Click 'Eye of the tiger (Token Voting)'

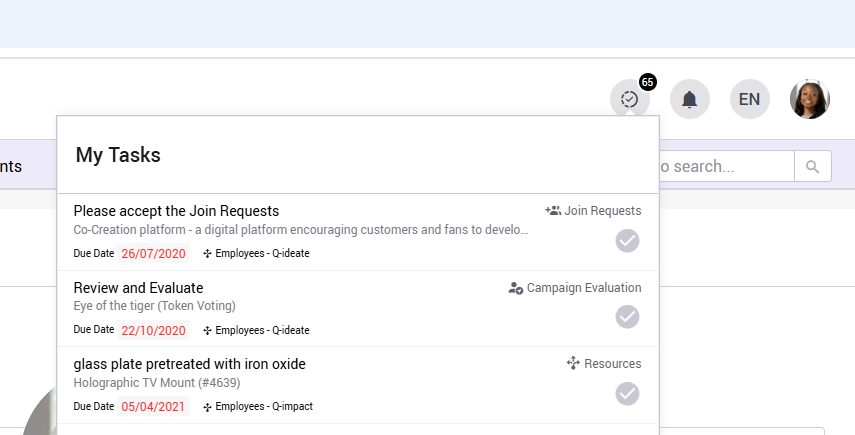[x=155, y=306]
